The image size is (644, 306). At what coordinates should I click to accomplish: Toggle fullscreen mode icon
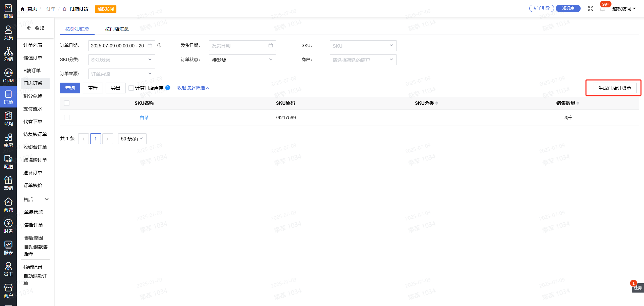pyautogui.click(x=591, y=9)
